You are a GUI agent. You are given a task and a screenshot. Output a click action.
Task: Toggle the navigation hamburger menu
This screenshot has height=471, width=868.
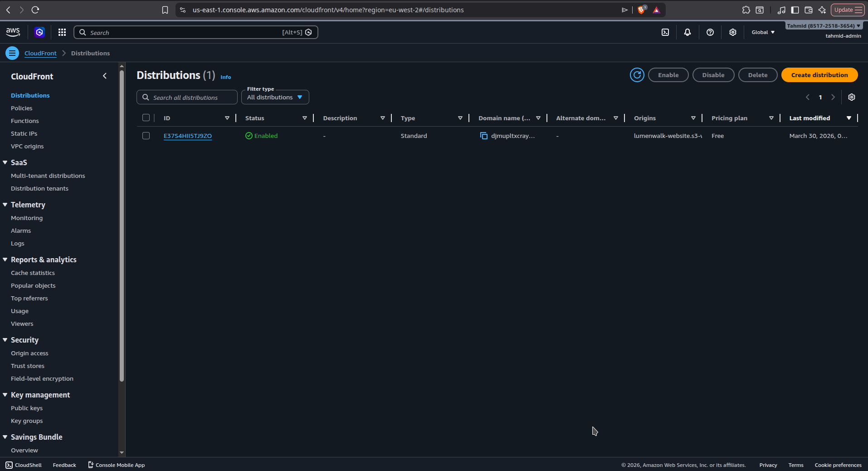tap(12, 53)
